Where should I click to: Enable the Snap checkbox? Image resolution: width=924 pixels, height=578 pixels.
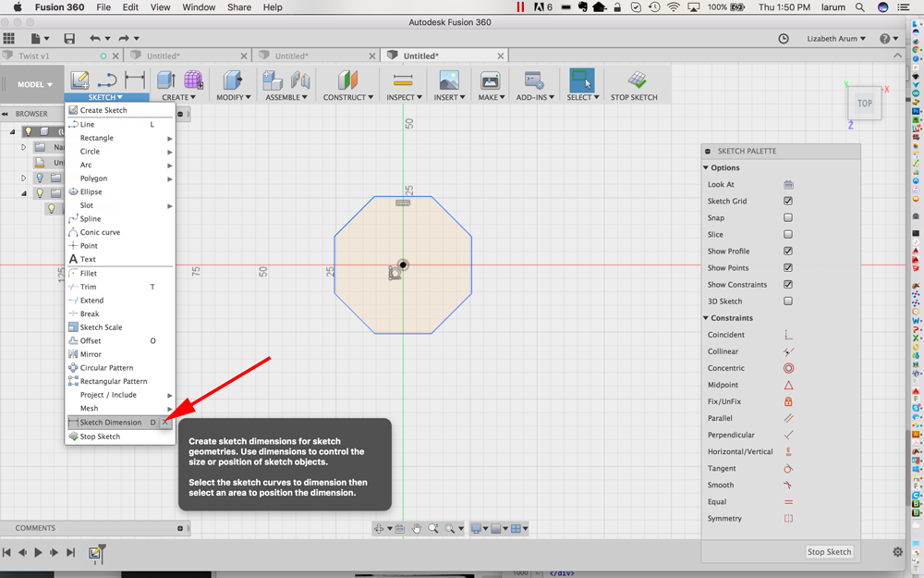788,217
